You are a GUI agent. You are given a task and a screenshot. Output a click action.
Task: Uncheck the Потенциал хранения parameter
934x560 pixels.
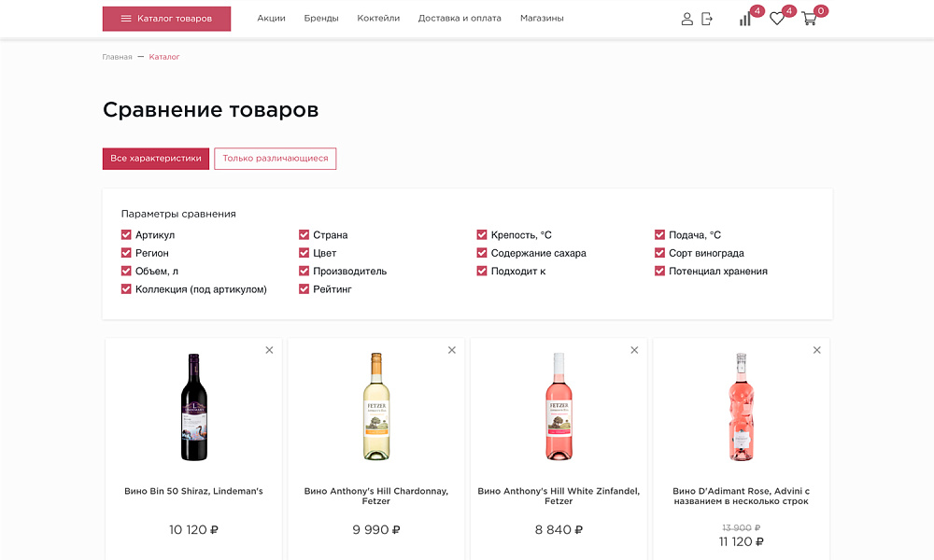click(659, 271)
